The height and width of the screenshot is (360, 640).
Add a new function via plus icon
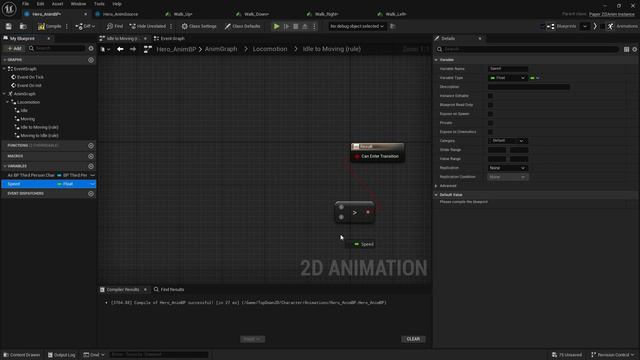pos(91,145)
